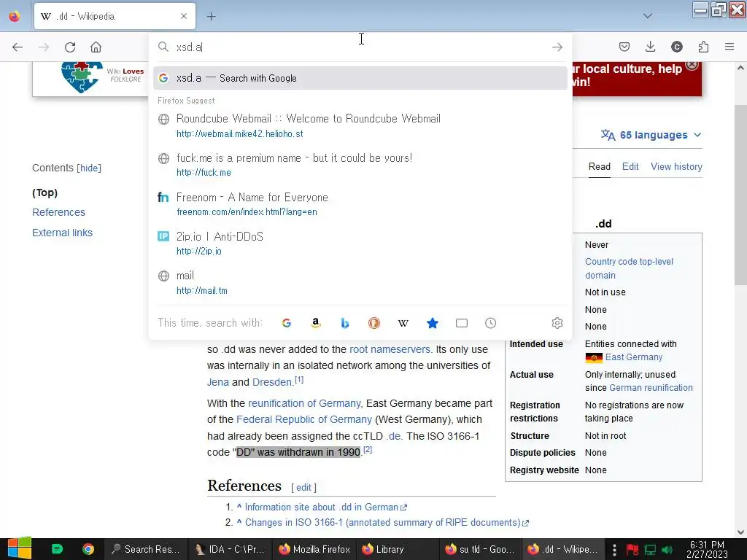Open Country code top-level domain link
This screenshot has height=560, width=747.
click(629, 268)
